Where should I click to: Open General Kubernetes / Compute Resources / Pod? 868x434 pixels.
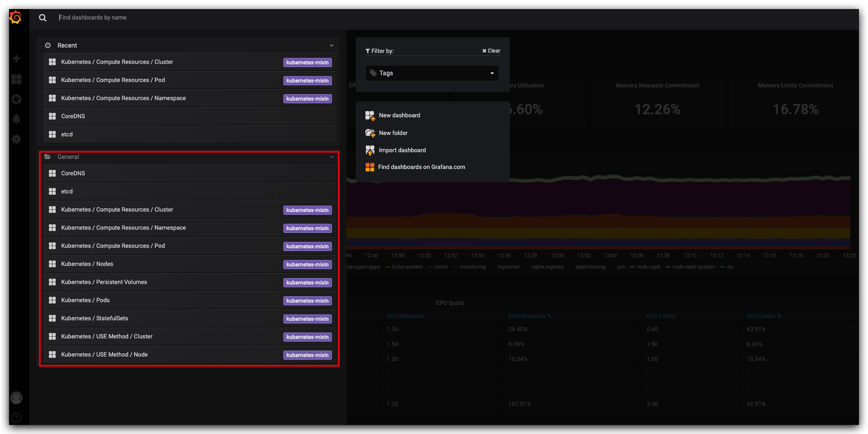pos(190,246)
